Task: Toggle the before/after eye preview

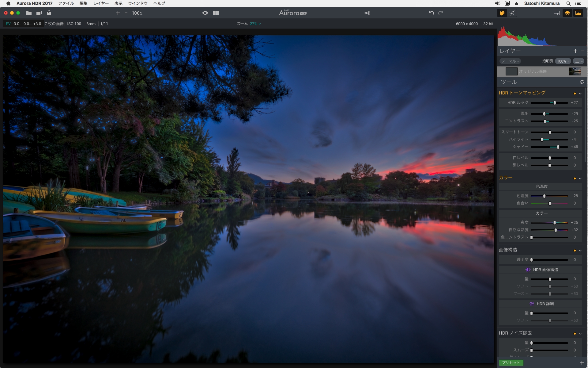Action: click(x=205, y=13)
